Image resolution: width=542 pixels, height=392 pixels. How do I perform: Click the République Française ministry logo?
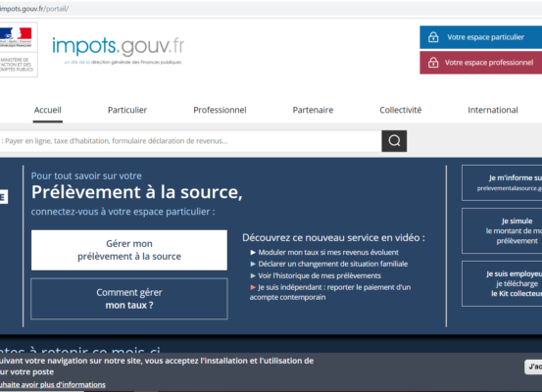[x=18, y=49]
